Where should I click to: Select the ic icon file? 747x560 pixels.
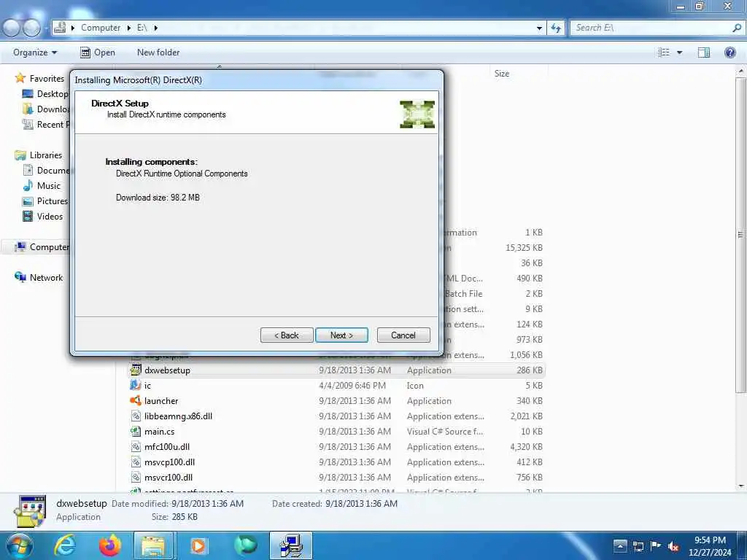click(x=336, y=386)
